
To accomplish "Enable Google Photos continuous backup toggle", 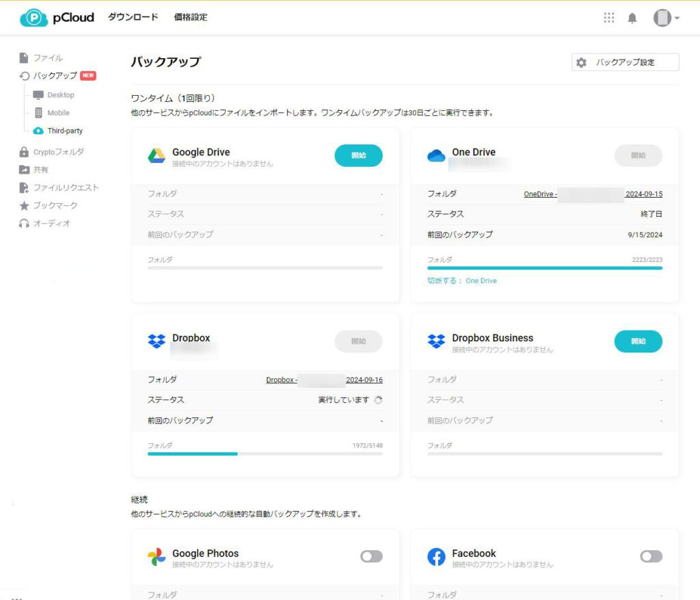I will coord(371,556).
